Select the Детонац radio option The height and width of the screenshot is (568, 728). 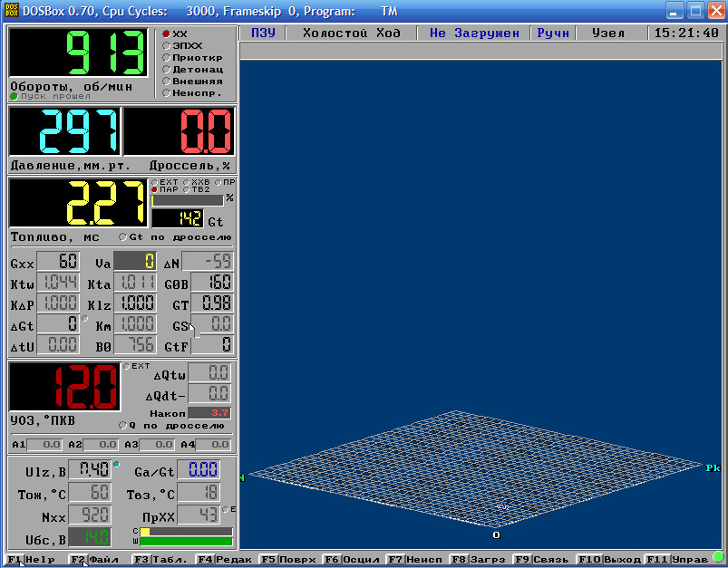tap(166, 69)
